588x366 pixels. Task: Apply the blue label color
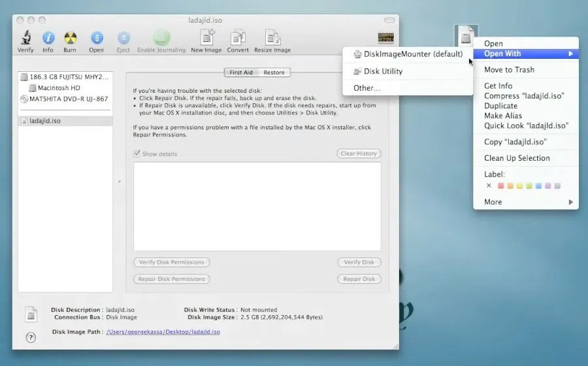(x=538, y=186)
